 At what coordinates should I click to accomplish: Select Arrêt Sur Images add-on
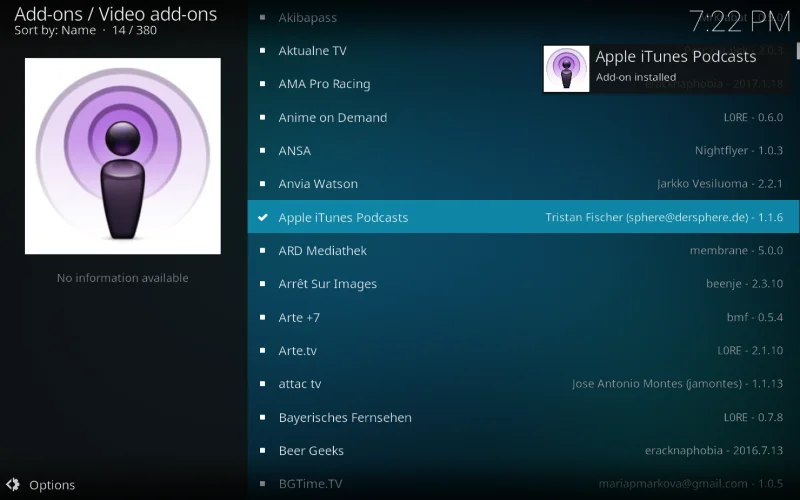pyautogui.click(x=523, y=284)
